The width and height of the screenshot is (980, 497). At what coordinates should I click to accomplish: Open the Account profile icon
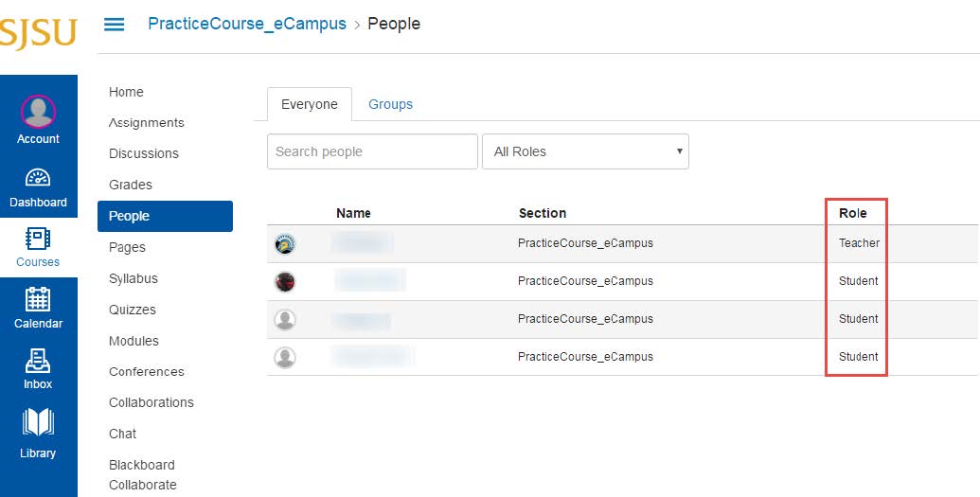(x=38, y=113)
